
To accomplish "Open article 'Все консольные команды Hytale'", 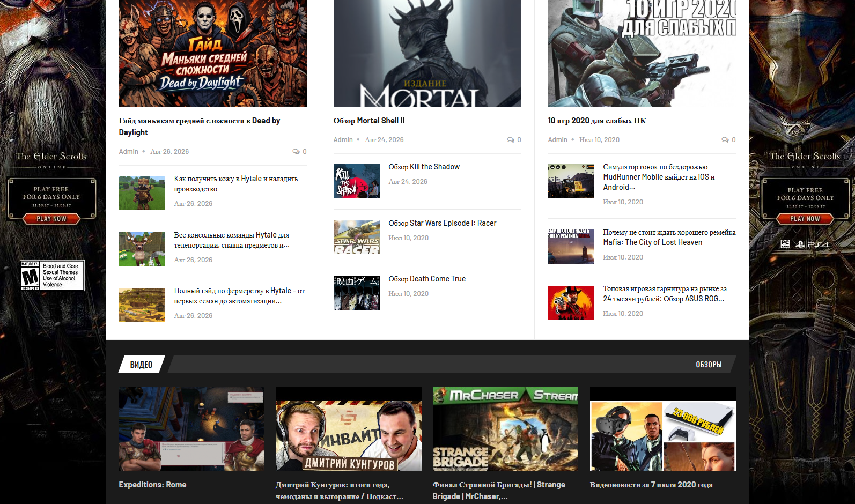I will tap(232, 240).
